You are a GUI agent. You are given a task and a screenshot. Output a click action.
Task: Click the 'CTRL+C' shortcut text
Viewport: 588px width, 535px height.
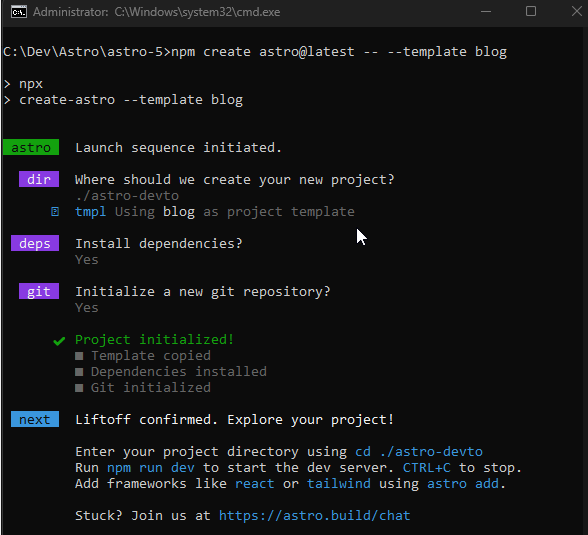[427, 468]
